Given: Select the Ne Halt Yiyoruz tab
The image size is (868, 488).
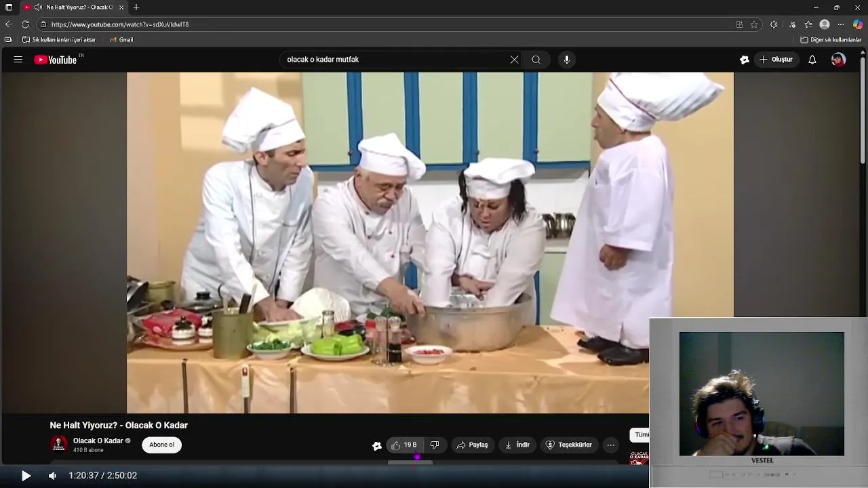Looking at the screenshot, I should 75,7.
